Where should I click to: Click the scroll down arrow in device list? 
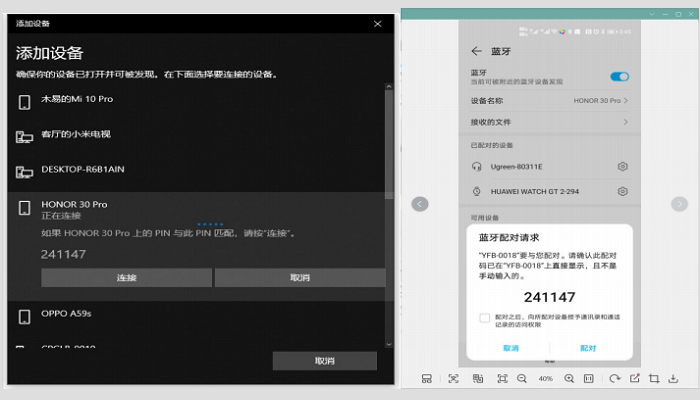click(389, 344)
